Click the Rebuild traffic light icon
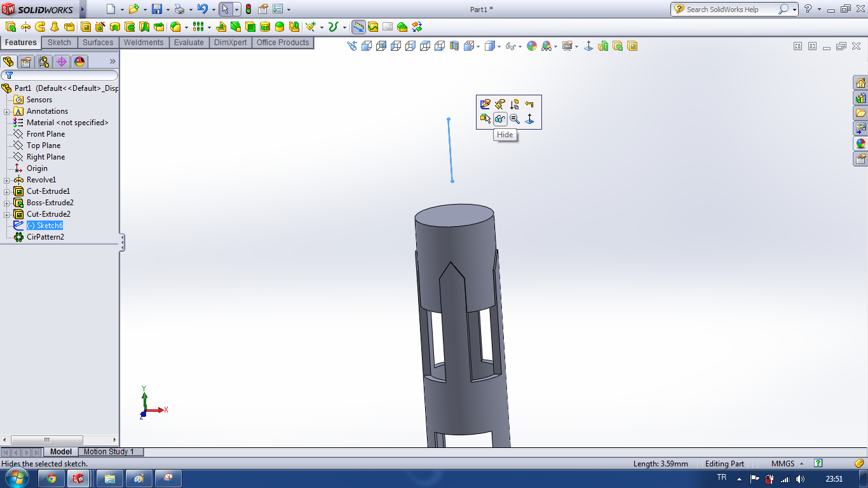 pos(248,10)
